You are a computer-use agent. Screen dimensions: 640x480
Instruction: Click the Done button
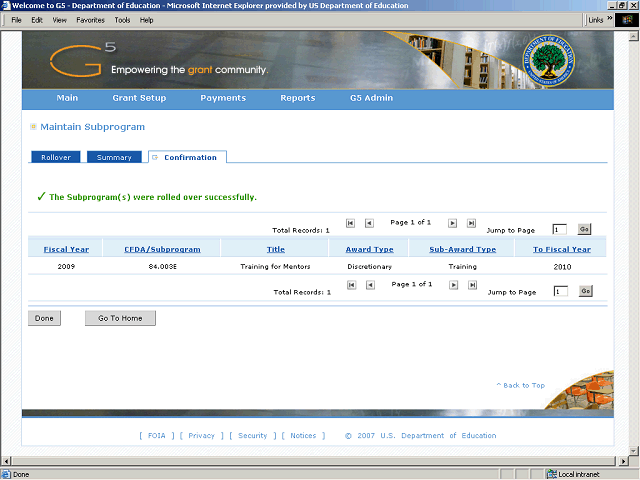click(x=44, y=318)
